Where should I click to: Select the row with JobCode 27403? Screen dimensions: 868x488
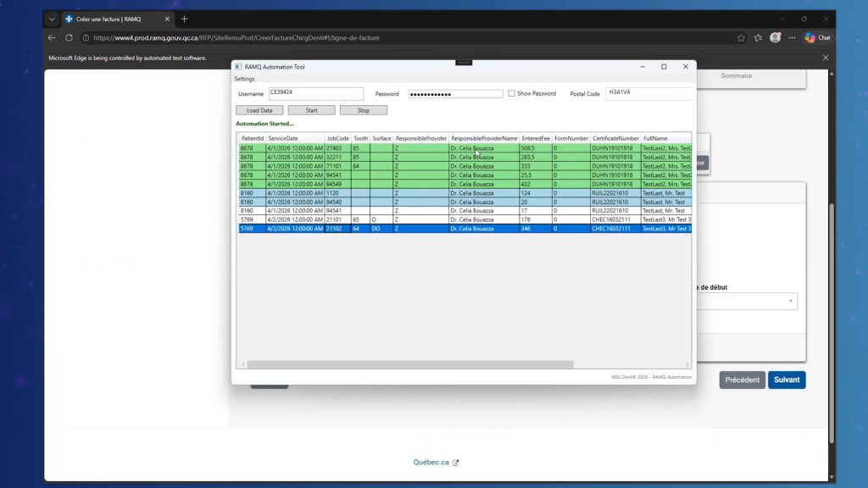pos(465,148)
